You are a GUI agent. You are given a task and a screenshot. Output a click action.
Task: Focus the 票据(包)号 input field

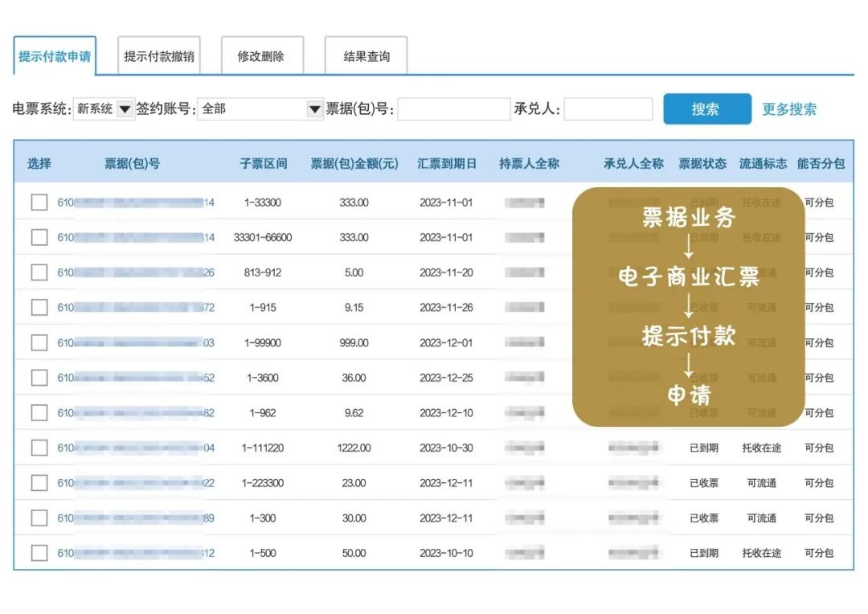pyautogui.click(x=453, y=109)
